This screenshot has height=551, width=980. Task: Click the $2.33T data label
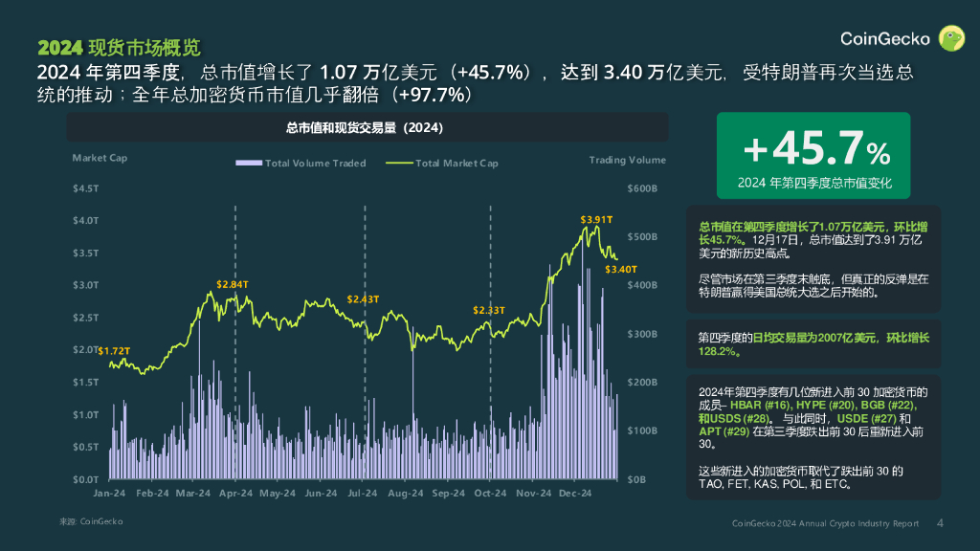tap(489, 311)
